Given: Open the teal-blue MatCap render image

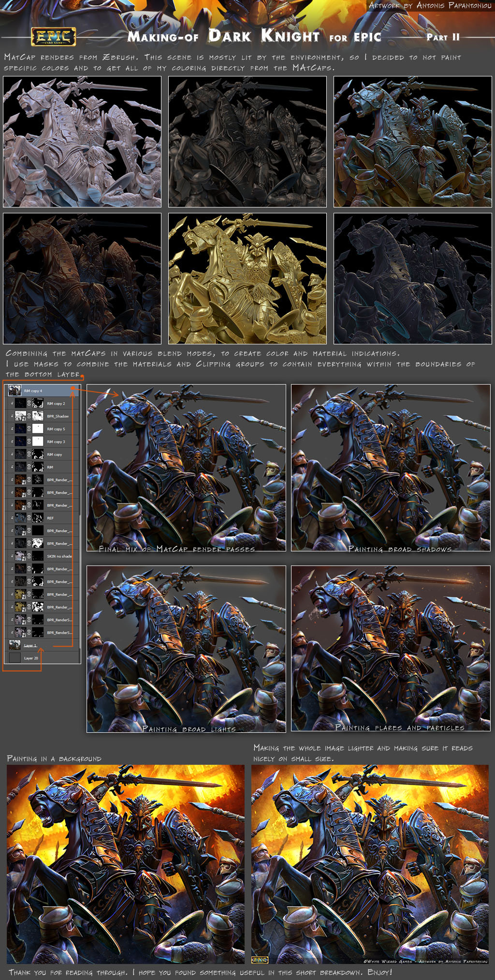Looking at the screenshot, I should point(413,142).
